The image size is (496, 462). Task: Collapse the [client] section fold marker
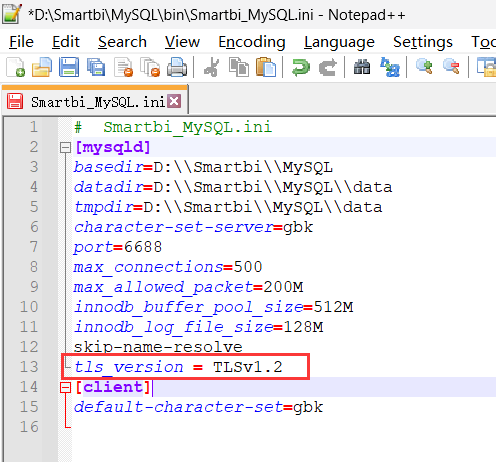click(65, 387)
